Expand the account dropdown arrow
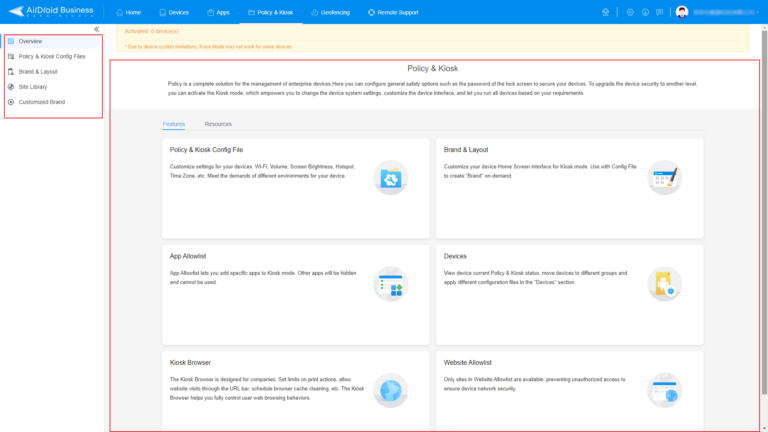Viewport: 768px width, 432px height. pos(758,12)
